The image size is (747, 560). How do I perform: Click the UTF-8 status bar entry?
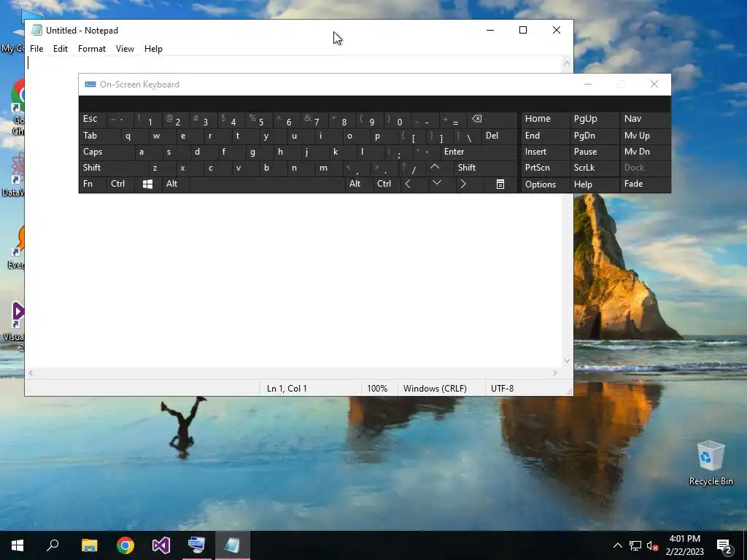pyautogui.click(x=502, y=389)
